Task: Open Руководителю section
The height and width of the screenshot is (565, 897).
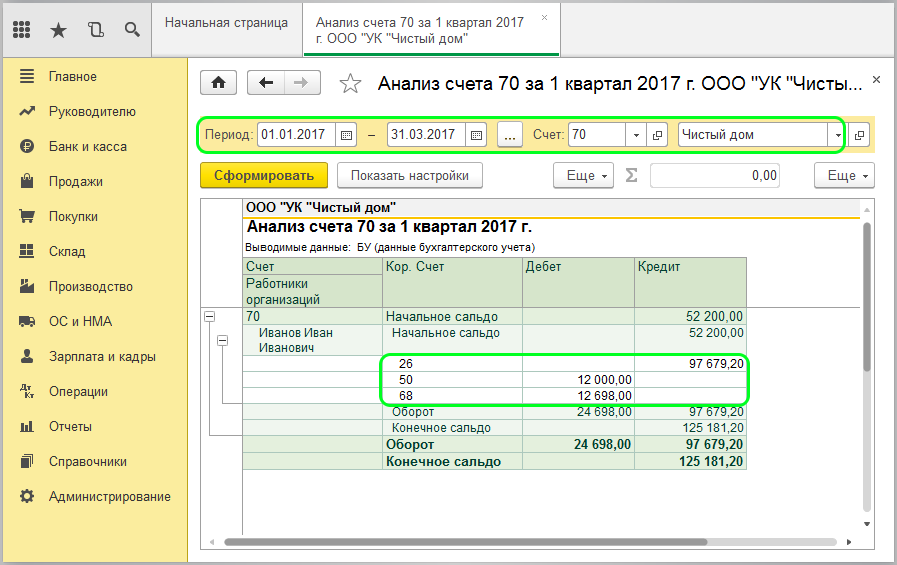Action: [94, 112]
